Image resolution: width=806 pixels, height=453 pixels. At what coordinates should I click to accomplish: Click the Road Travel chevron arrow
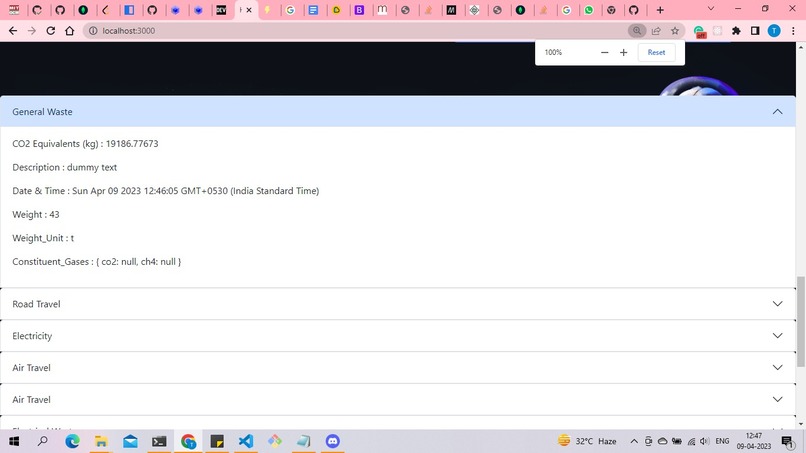click(x=777, y=304)
